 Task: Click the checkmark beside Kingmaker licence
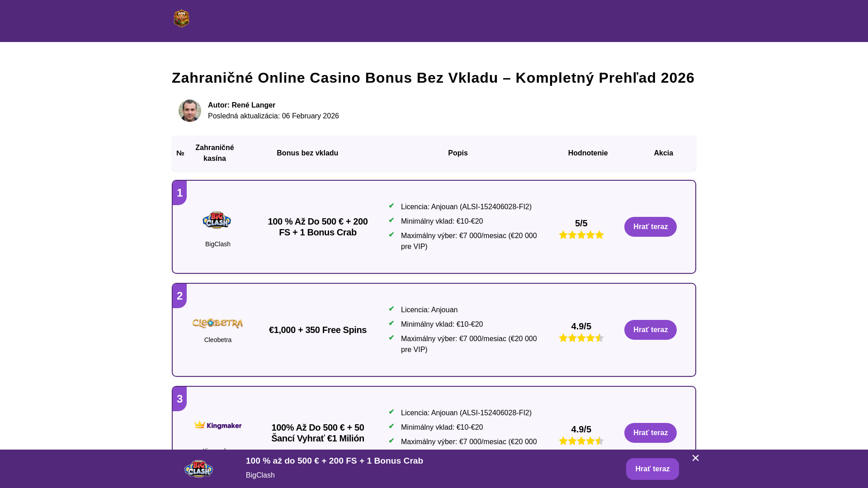392,412
